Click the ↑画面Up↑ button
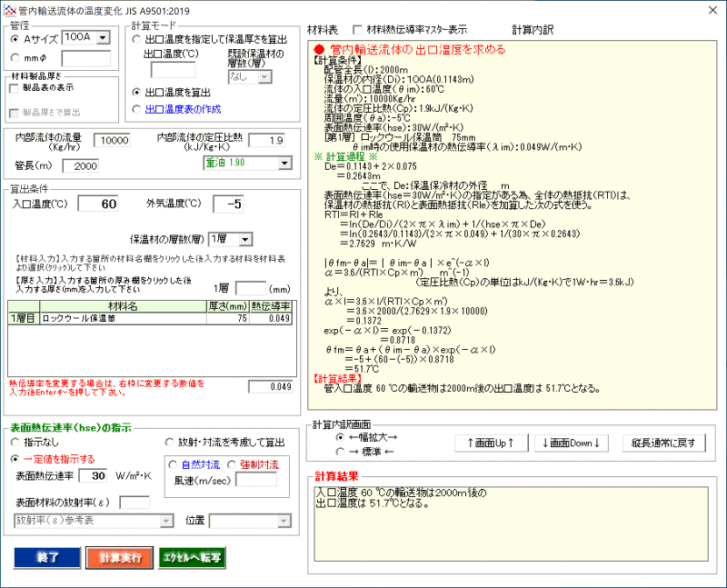This screenshot has height=588, width=727. pos(491,443)
